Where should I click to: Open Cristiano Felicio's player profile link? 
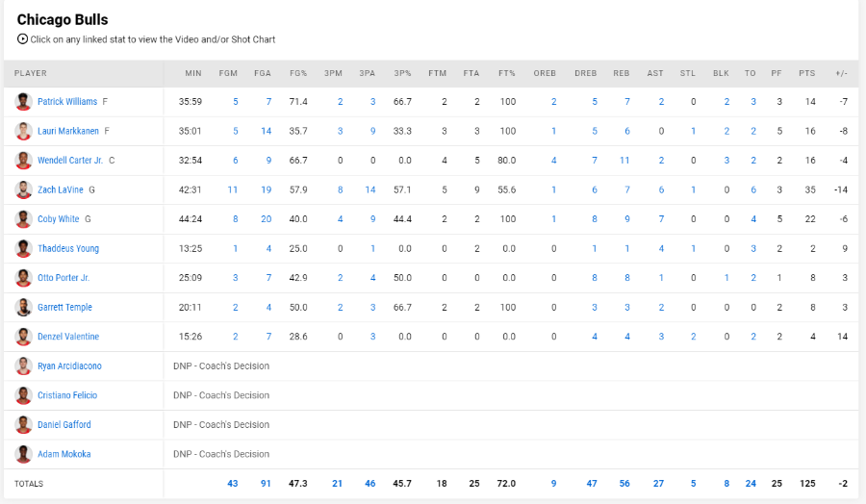click(67, 395)
